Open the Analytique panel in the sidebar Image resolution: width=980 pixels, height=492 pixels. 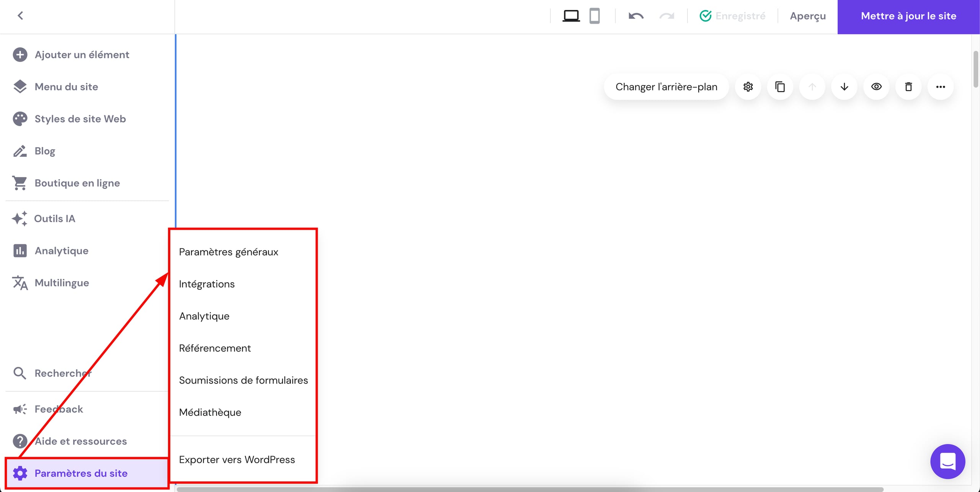tap(62, 250)
